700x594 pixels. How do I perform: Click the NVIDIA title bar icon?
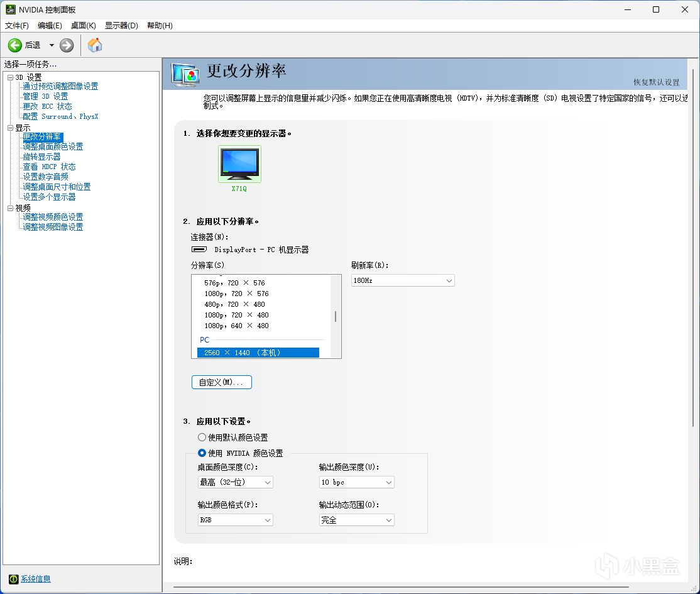pyautogui.click(x=10, y=9)
